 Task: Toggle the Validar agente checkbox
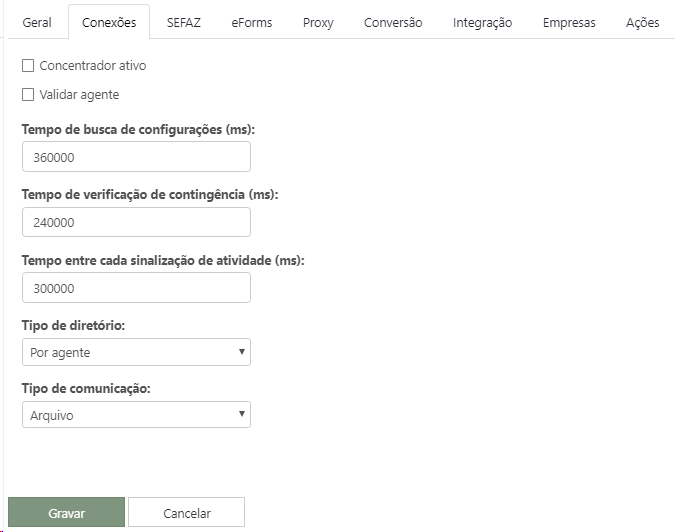coord(28,95)
